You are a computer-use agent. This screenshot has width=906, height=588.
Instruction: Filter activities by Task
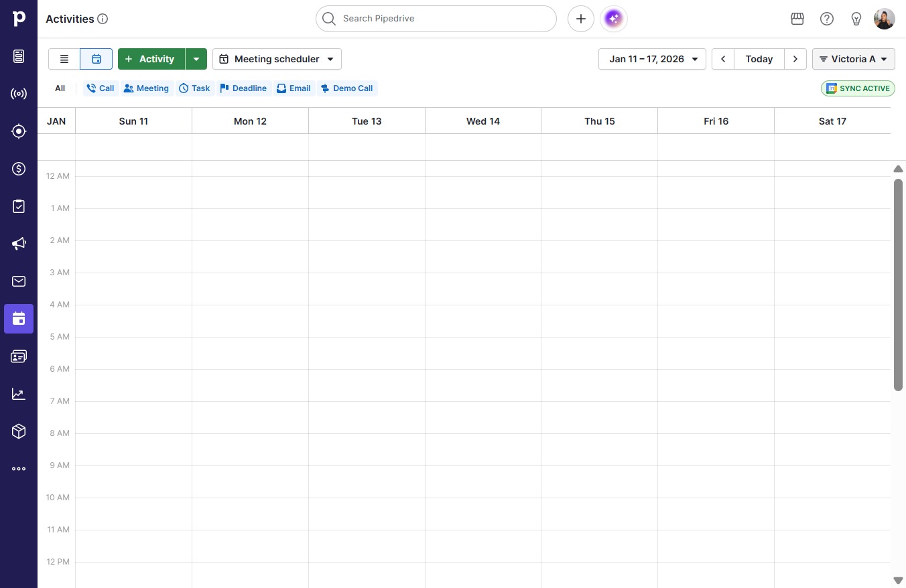tap(194, 88)
